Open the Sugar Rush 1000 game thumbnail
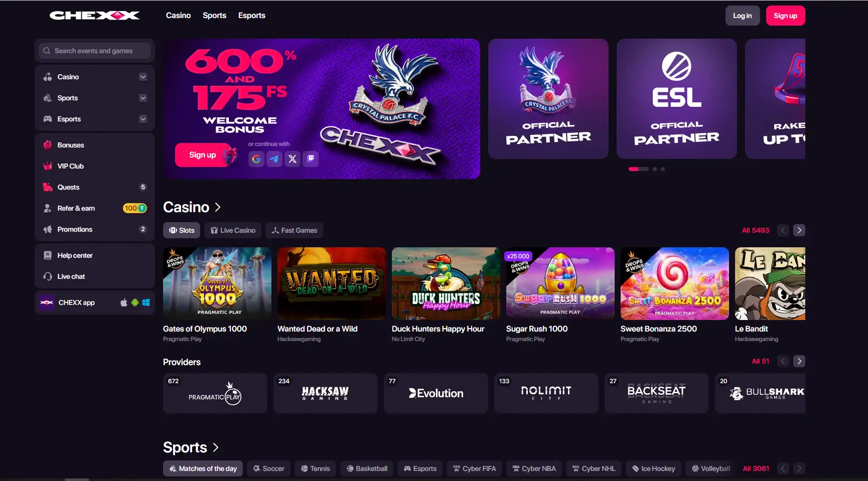Viewport: 868px width, 481px height. (x=560, y=283)
